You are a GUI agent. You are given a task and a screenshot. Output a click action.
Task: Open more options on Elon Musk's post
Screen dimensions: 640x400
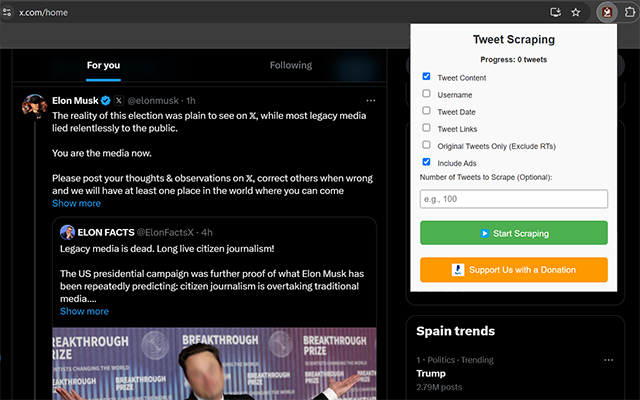[371, 100]
